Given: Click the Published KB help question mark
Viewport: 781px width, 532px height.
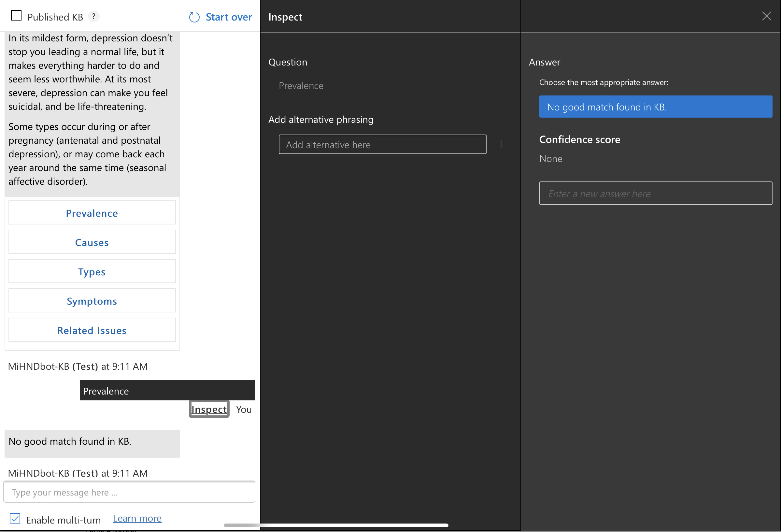Looking at the screenshot, I should point(94,17).
